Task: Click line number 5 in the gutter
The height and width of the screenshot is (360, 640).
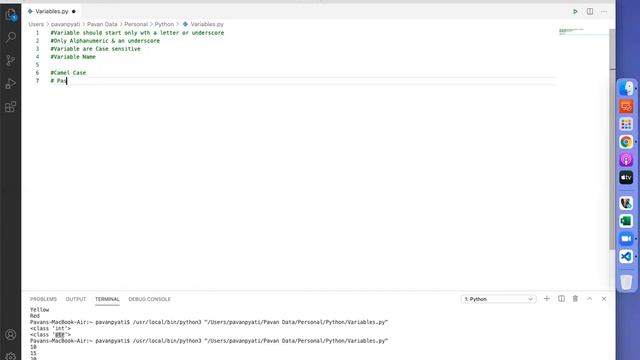Action: click(37, 65)
